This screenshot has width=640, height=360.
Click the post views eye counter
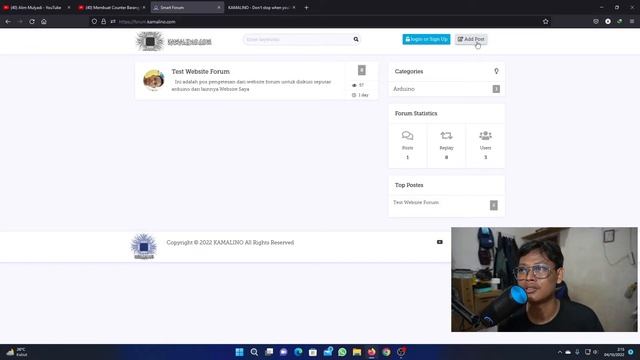pos(358,85)
